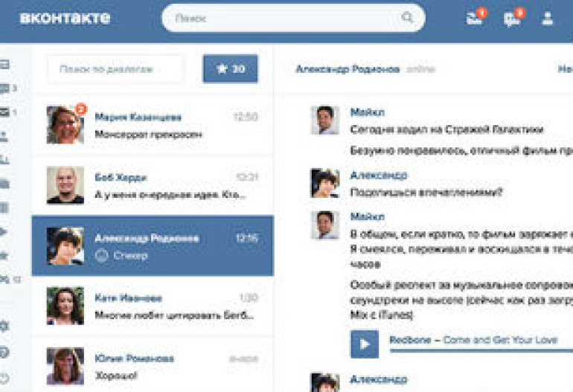Click the smiley sticker icon in selected dialog
Screen dimensions: 573x392
coord(101,255)
